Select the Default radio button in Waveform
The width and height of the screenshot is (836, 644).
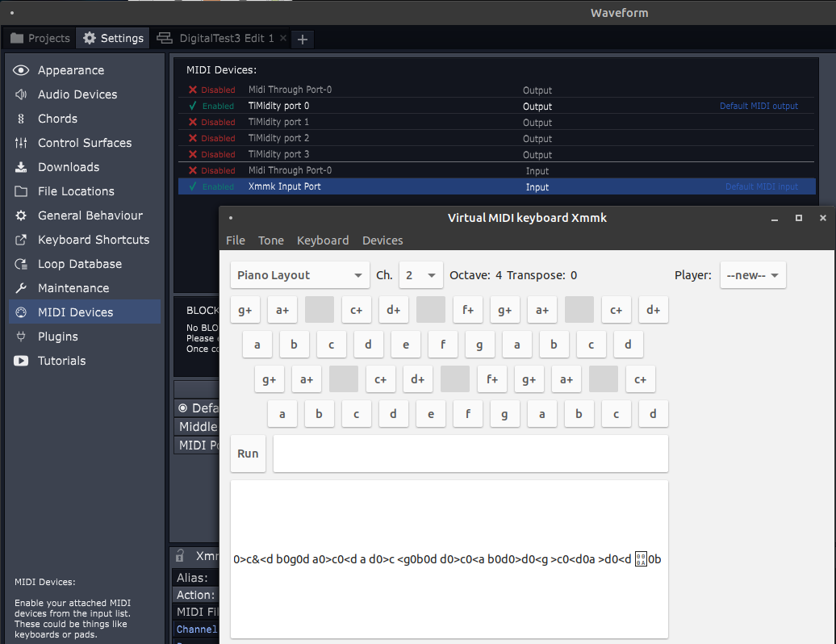point(183,408)
